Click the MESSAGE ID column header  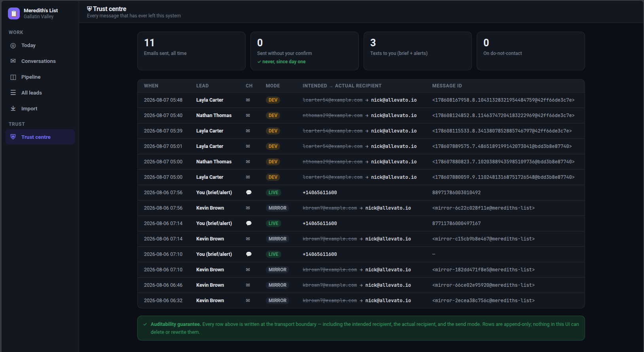pos(447,86)
